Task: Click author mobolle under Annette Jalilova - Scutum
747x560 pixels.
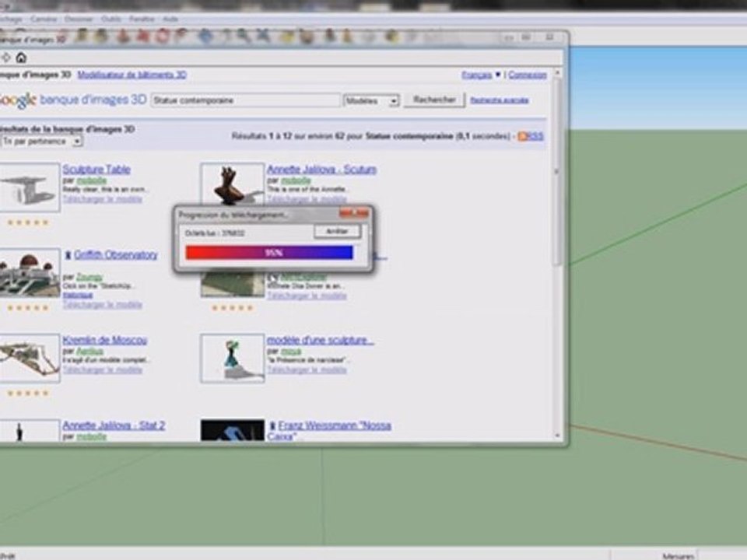Action: [x=296, y=180]
